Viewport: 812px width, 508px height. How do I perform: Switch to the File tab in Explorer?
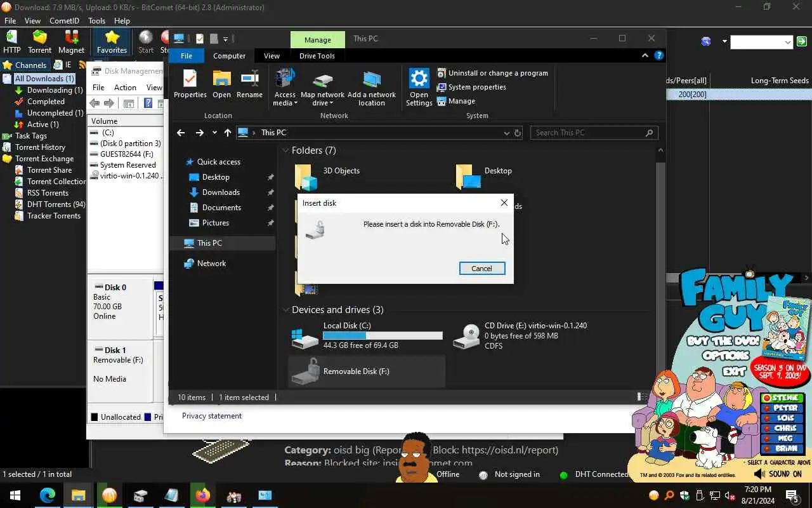point(186,56)
